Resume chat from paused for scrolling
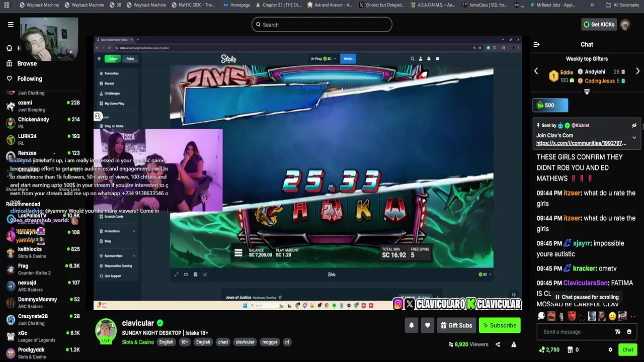This screenshot has width=644, height=362. tap(587, 297)
